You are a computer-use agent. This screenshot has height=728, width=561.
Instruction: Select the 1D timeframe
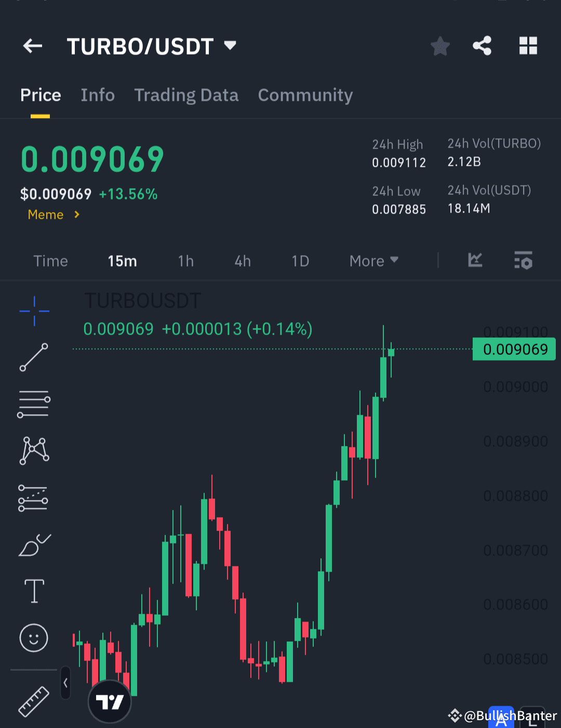coord(300,261)
